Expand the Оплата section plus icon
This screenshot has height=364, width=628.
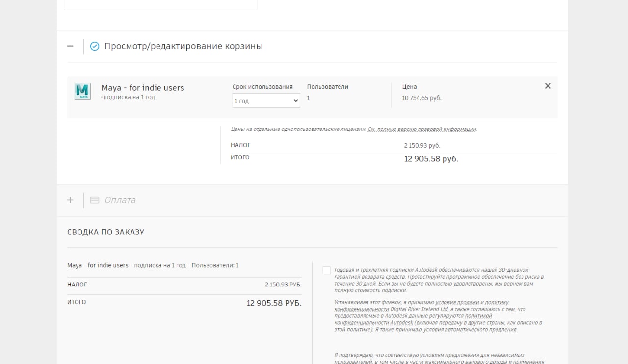coord(70,200)
